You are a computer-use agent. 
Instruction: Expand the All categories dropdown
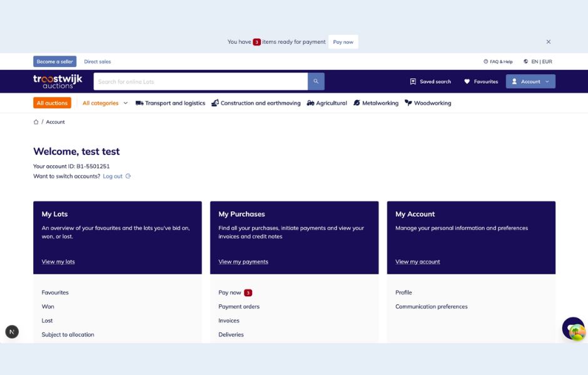pos(104,103)
